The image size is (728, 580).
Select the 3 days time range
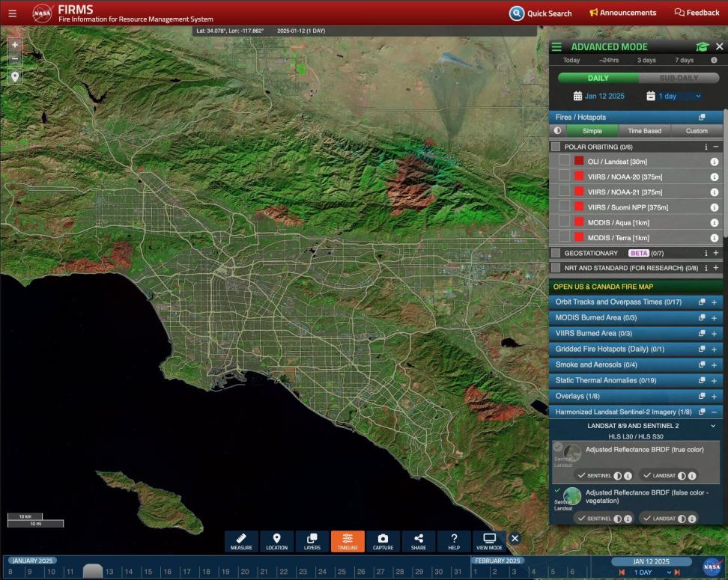(x=646, y=61)
